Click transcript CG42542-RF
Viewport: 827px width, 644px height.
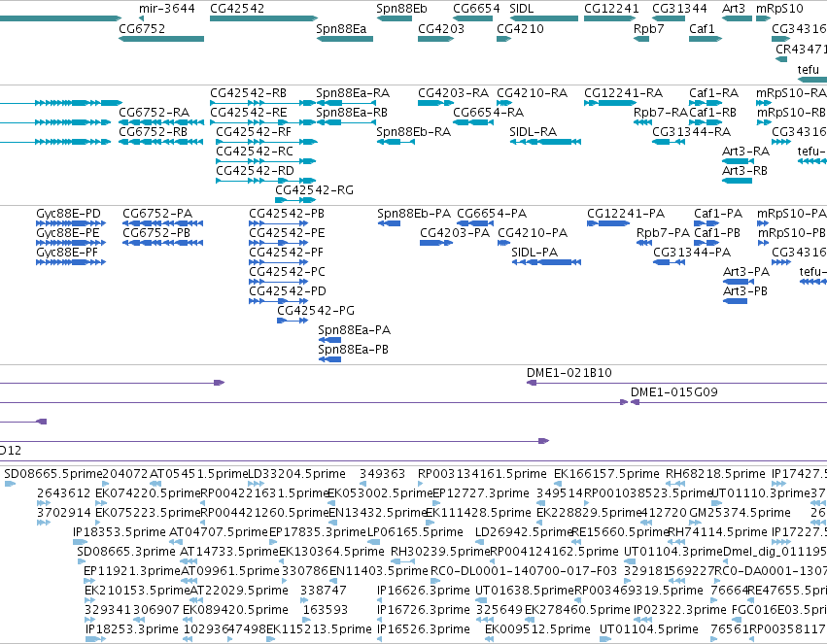(x=267, y=142)
